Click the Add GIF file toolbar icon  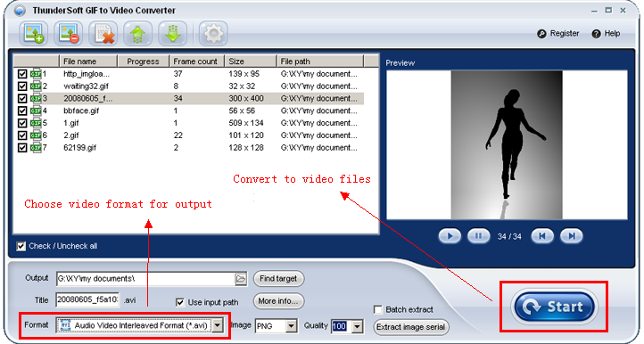(34, 33)
